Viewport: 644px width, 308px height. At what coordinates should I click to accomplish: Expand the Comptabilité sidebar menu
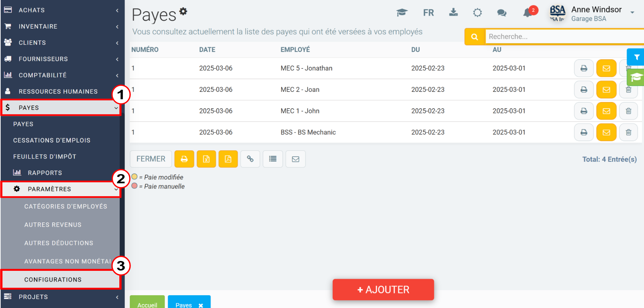click(61, 75)
